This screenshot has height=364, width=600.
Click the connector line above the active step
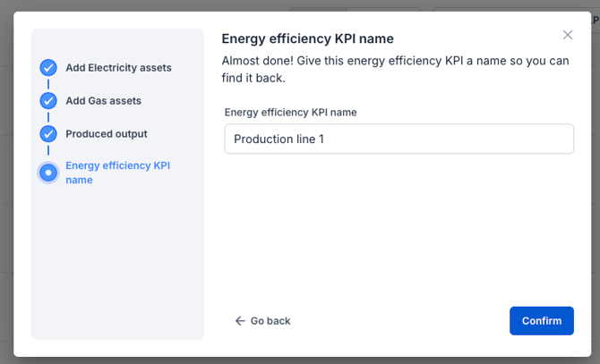(x=48, y=151)
